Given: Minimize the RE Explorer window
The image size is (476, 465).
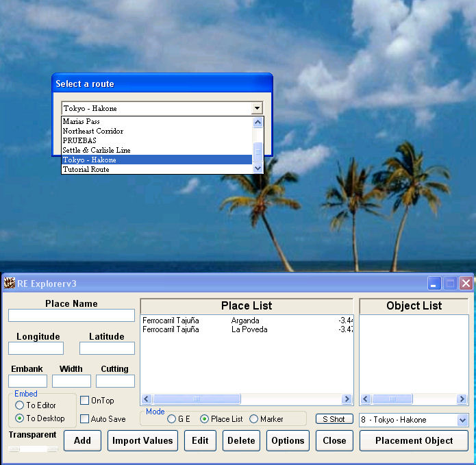Looking at the screenshot, I should tap(434, 284).
